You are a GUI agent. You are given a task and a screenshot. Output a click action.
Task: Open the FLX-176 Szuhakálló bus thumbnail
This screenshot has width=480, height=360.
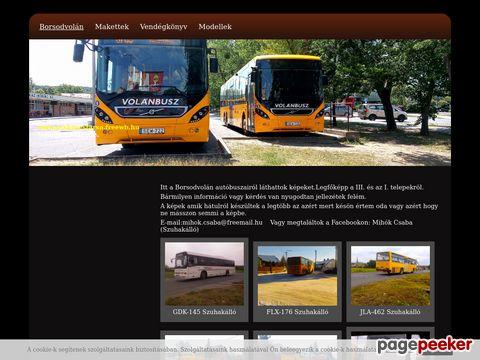pos(297,276)
